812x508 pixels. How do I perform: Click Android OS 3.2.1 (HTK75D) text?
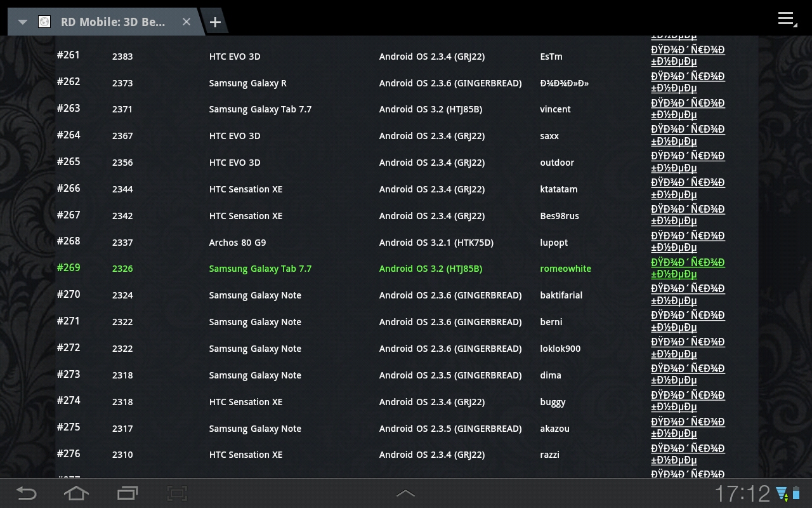click(436, 243)
